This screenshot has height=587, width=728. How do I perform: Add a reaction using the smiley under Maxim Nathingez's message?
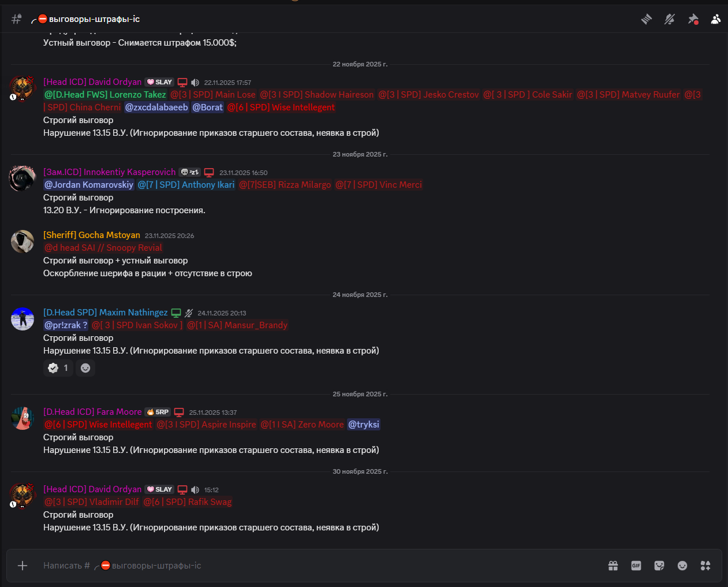pos(85,368)
